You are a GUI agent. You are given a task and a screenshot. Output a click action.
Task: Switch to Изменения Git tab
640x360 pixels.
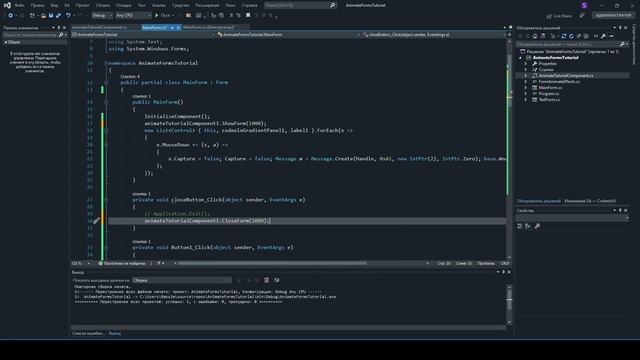click(x=590, y=201)
